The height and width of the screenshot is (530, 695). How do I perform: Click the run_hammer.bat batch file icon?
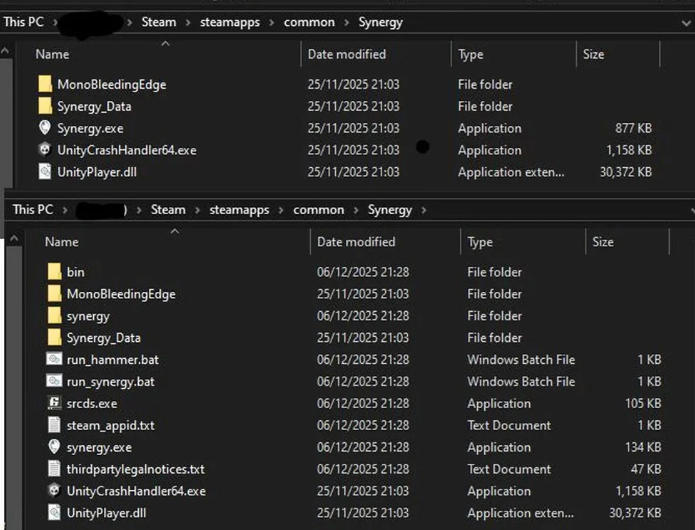click(x=54, y=360)
